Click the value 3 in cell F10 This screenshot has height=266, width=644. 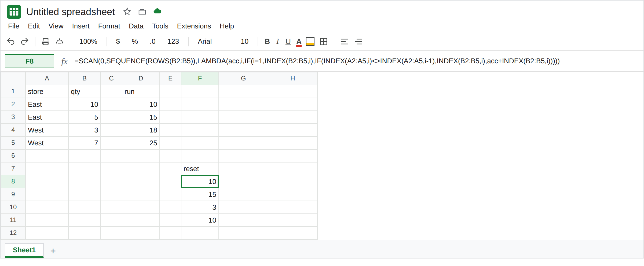coord(200,207)
